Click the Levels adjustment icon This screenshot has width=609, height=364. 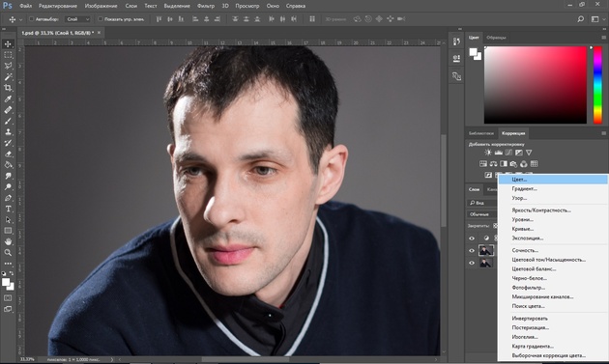tap(498, 153)
